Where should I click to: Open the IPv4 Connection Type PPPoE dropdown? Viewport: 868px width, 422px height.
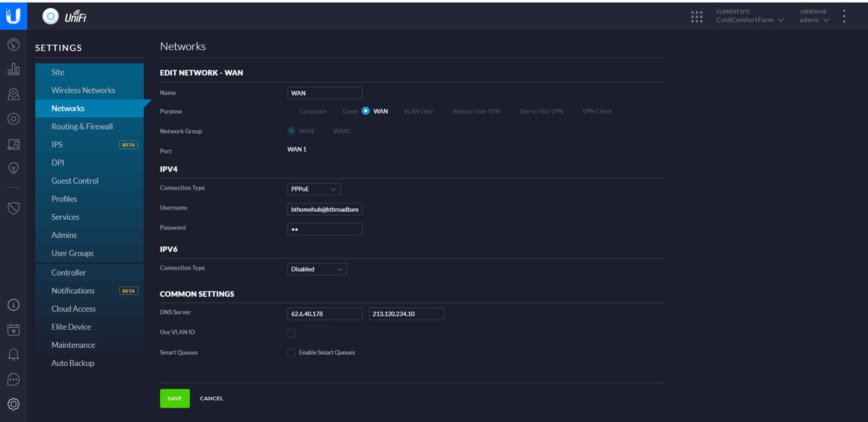314,189
